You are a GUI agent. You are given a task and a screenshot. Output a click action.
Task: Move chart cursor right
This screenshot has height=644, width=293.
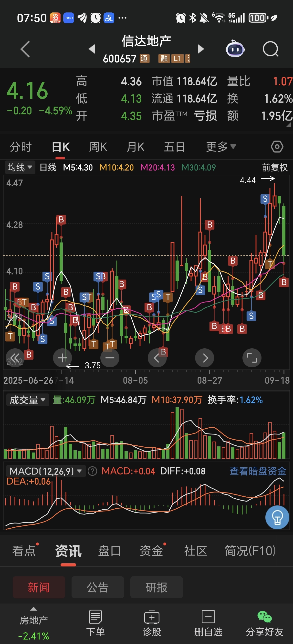tap(205, 358)
